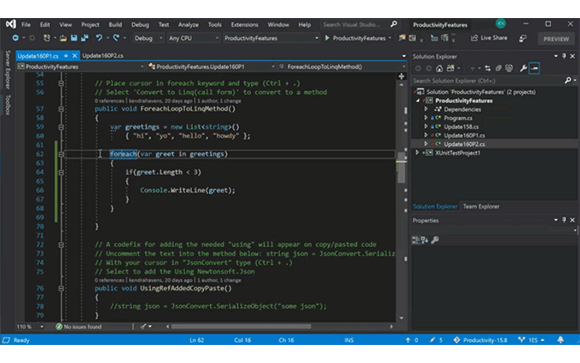Collapse the ForeachLoopToLinqMethod code block at line 57
This screenshot has height=363, width=580.
(x=61, y=109)
